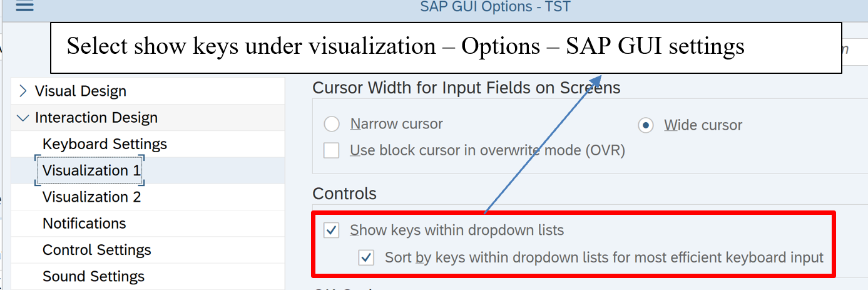Click the Cursor Width for Input Fields heading
Image resolution: width=868 pixels, height=290 pixels.
[x=466, y=88]
